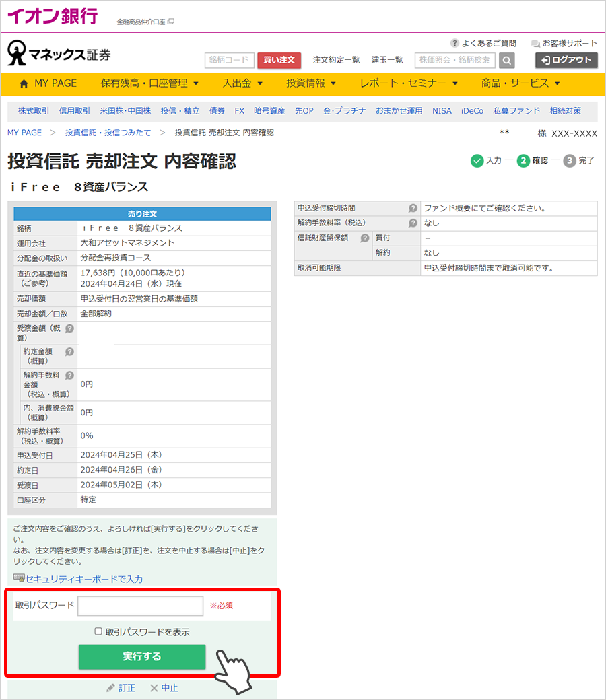Click the keyboard icon for security keyboard
606x700 pixels.
click(x=19, y=578)
